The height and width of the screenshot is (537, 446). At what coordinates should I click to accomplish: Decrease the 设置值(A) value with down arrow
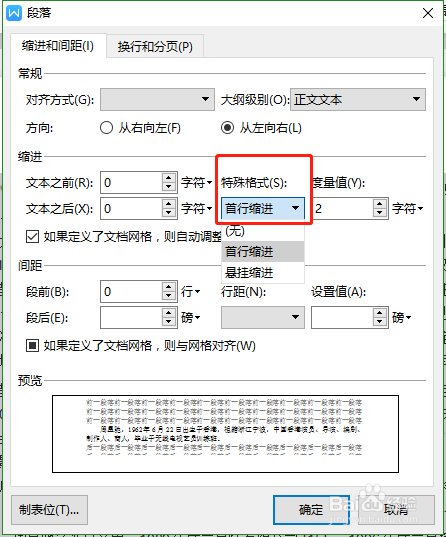[x=380, y=322]
